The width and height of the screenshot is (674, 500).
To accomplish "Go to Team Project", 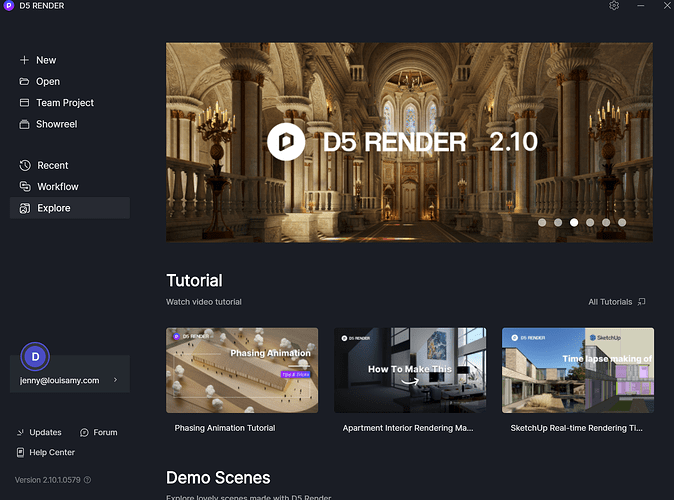I will coord(65,103).
